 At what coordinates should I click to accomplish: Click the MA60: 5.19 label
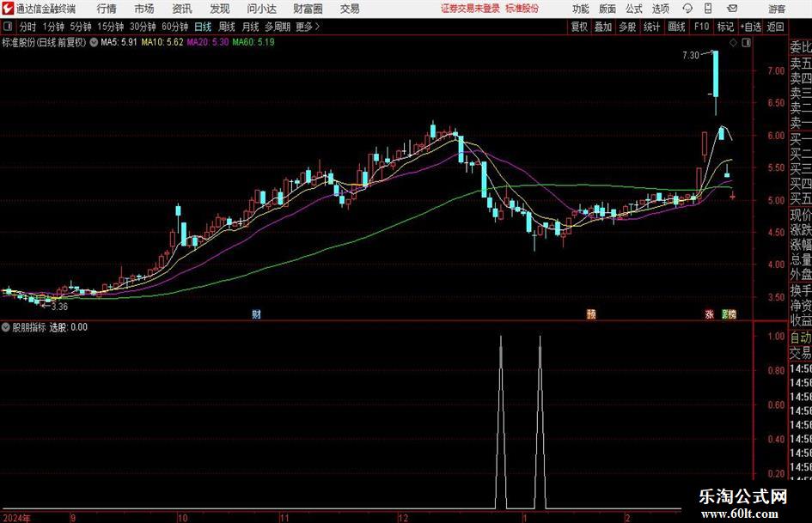253,42
